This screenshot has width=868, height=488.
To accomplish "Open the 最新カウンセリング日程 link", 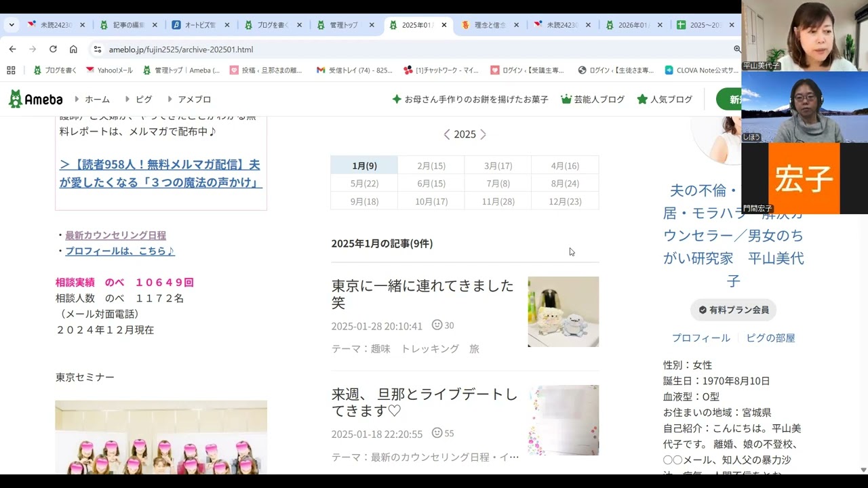I will (x=115, y=235).
